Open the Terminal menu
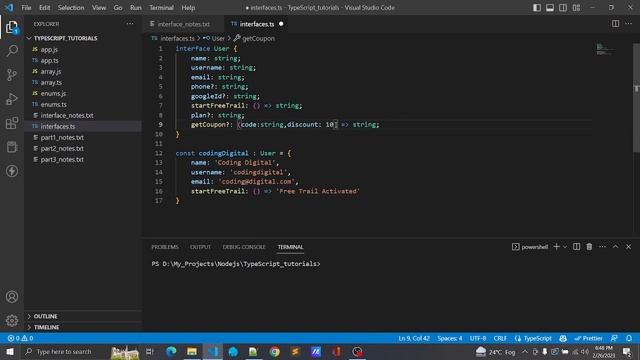Viewport: 640px width, 360px height. pos(161,8)
